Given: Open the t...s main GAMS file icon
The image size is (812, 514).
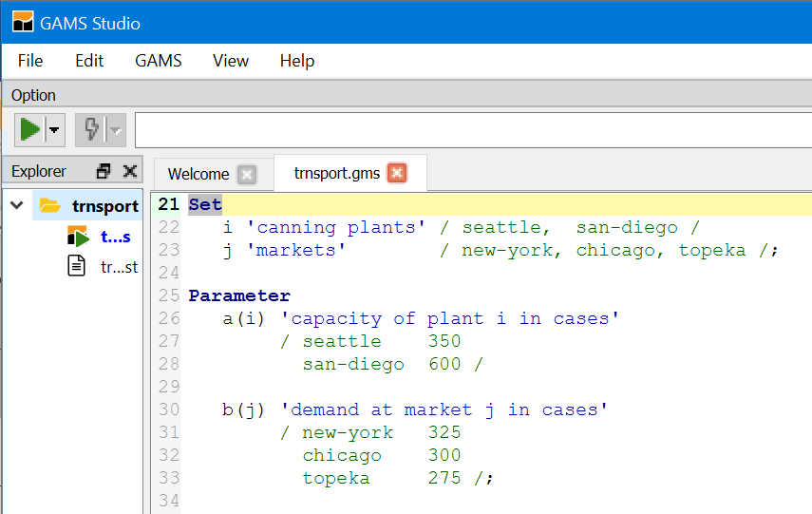Looking at the screenshot, I should point(77,237).
